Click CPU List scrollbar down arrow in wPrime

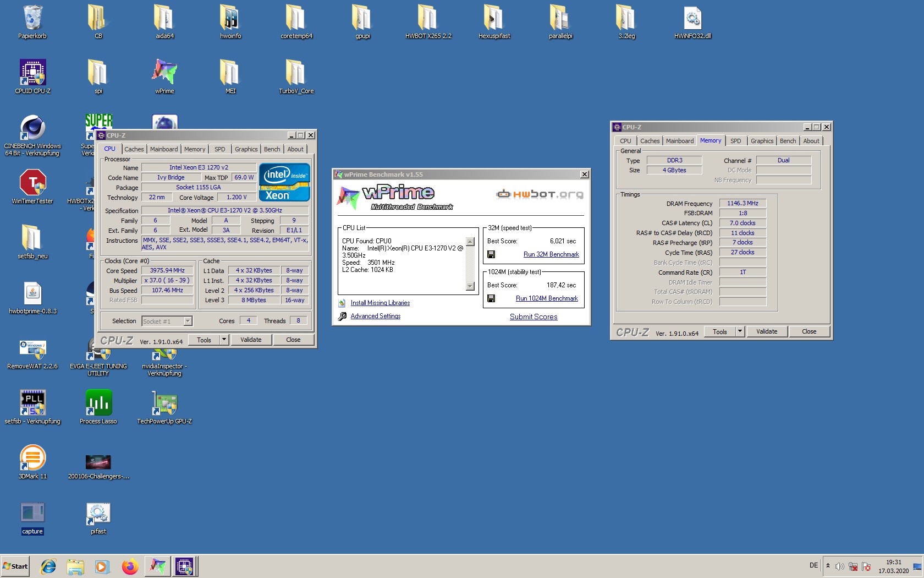tap(470, 286)
